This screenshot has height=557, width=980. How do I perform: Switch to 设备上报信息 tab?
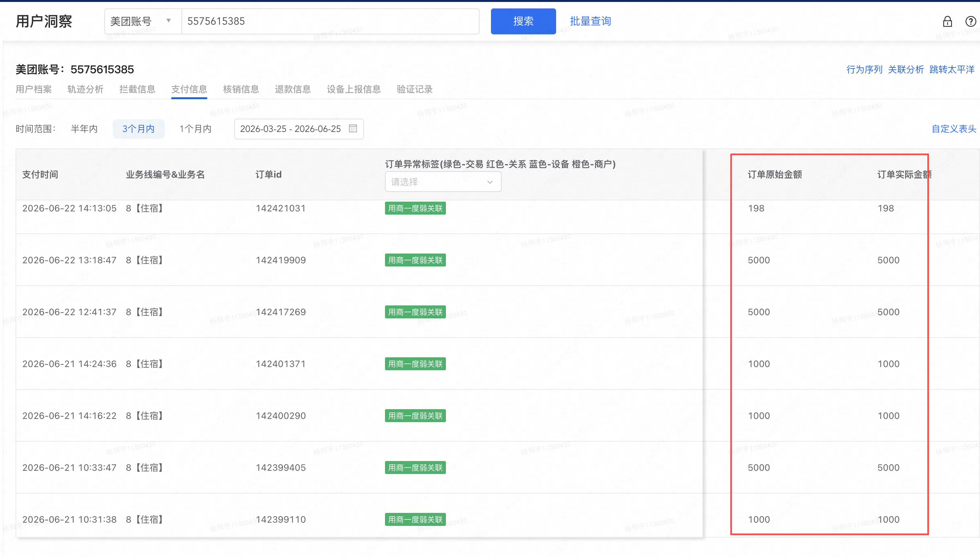[x=354, y=89]
